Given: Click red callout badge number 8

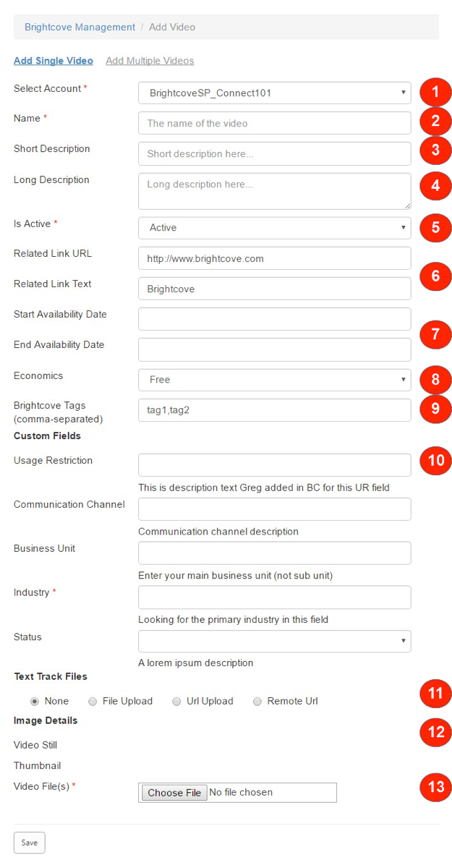Looking at the screenshot, I should [435, 379].
